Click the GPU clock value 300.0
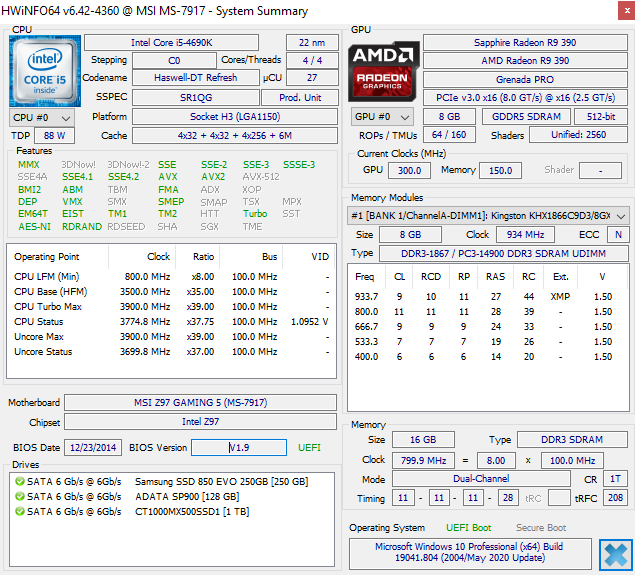Viewport: 635px width, 575px height. tap(409, 170)
